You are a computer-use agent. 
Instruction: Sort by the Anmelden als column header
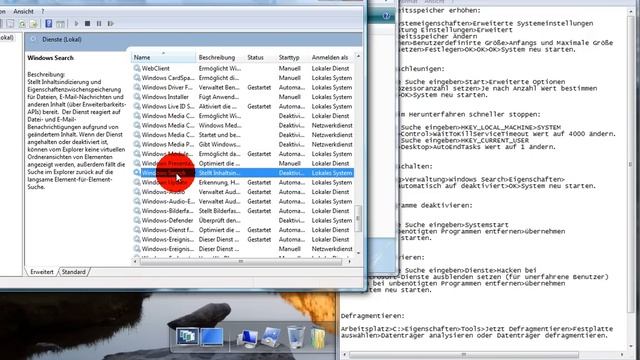[331, 58]
